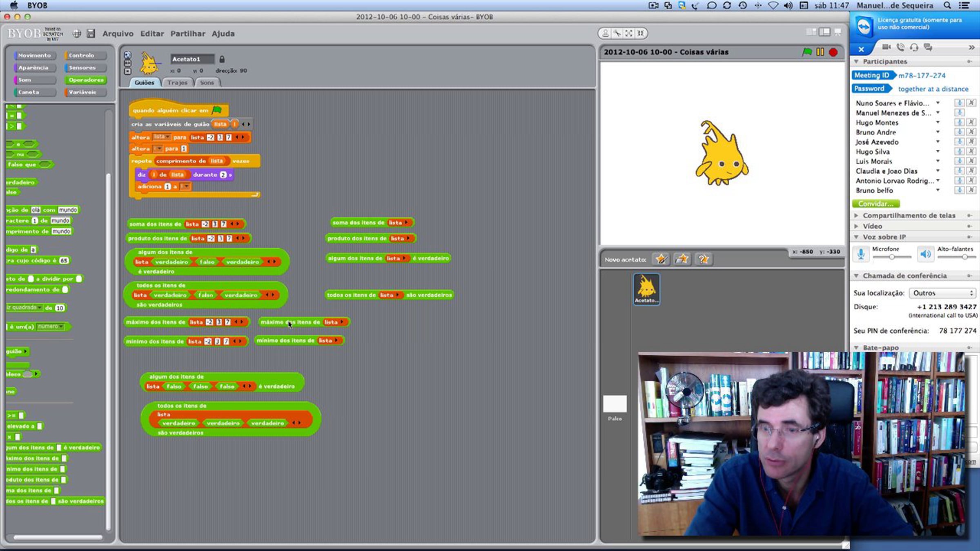Click the yellow pause button on stage
This screenshot has width=980, height=551.
point(820,52)
